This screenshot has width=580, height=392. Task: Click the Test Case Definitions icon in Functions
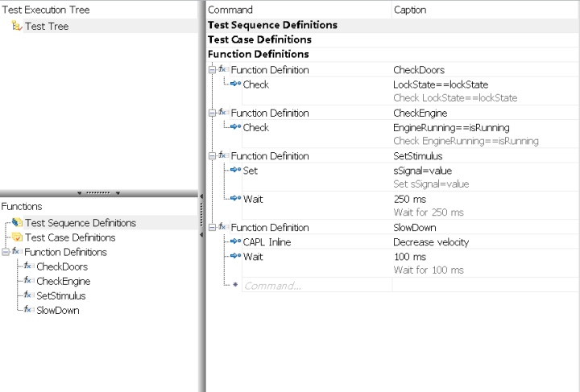tap(17, 237)
